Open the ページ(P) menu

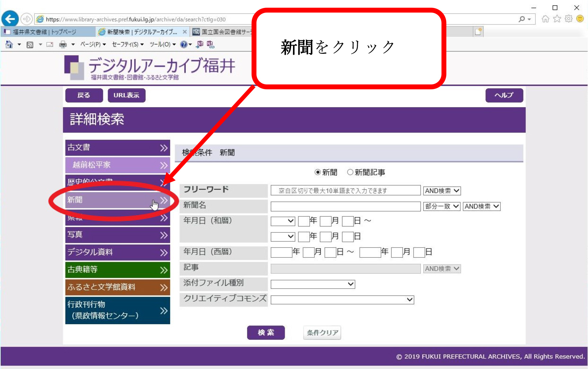coord(93,44)
